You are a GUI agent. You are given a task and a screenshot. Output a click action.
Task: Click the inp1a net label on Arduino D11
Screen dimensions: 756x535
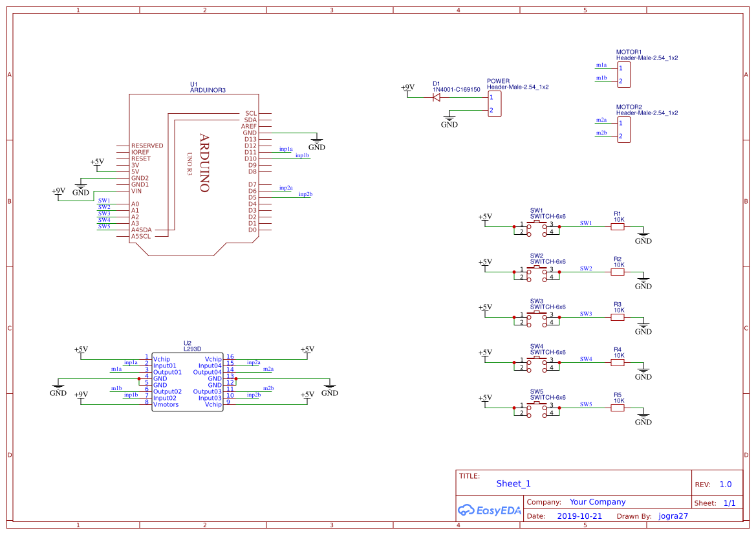click(286, 149)
